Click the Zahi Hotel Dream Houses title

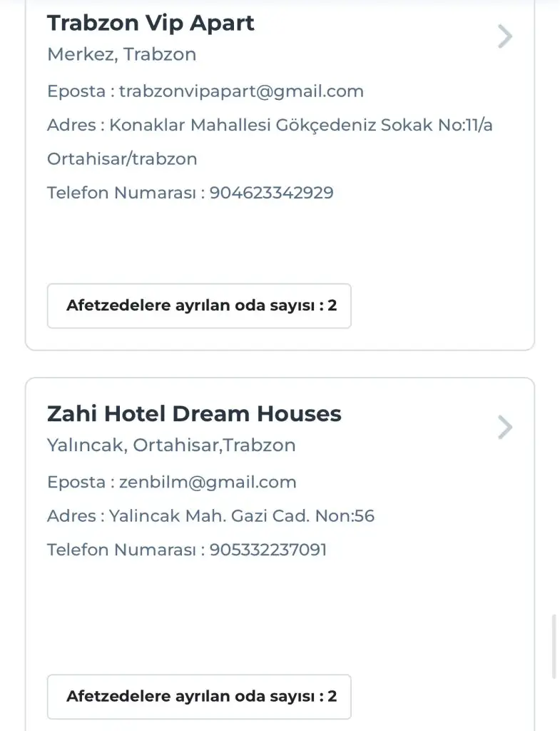(194, 414)
